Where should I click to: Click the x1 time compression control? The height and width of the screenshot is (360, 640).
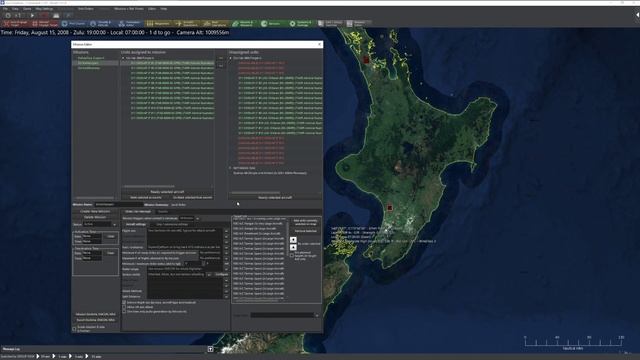coord(18,15)
